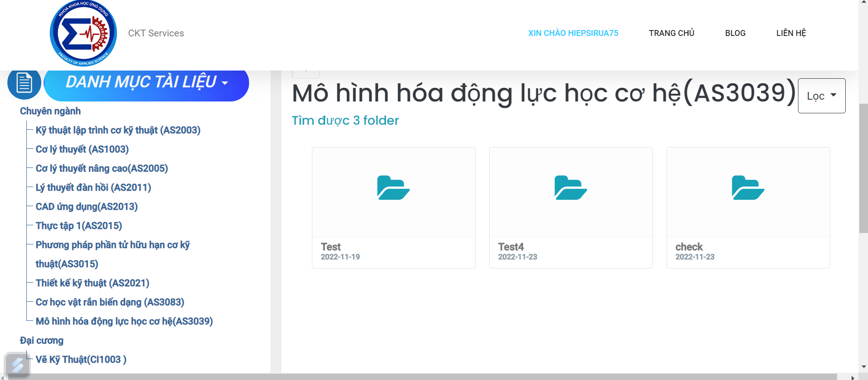868x380 pixels.
Task: Select Cơ lý thuyết nâng cao(AS2005)
Action: tap(102, 168)
